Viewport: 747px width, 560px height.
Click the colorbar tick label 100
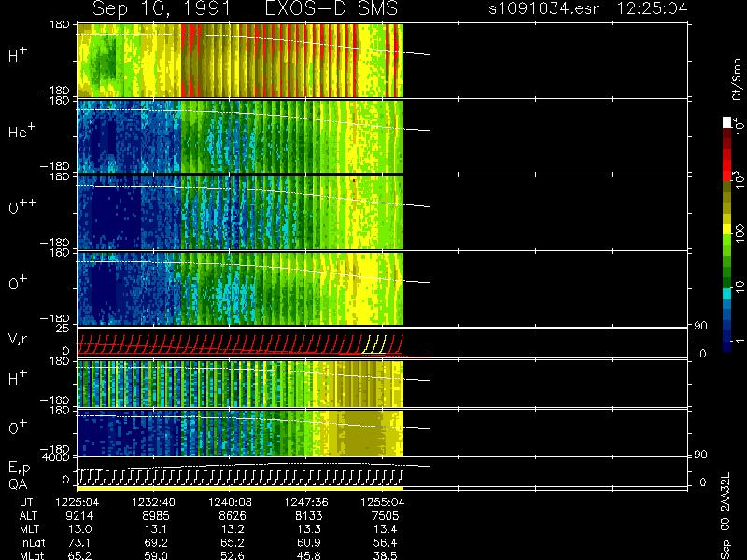740,233
